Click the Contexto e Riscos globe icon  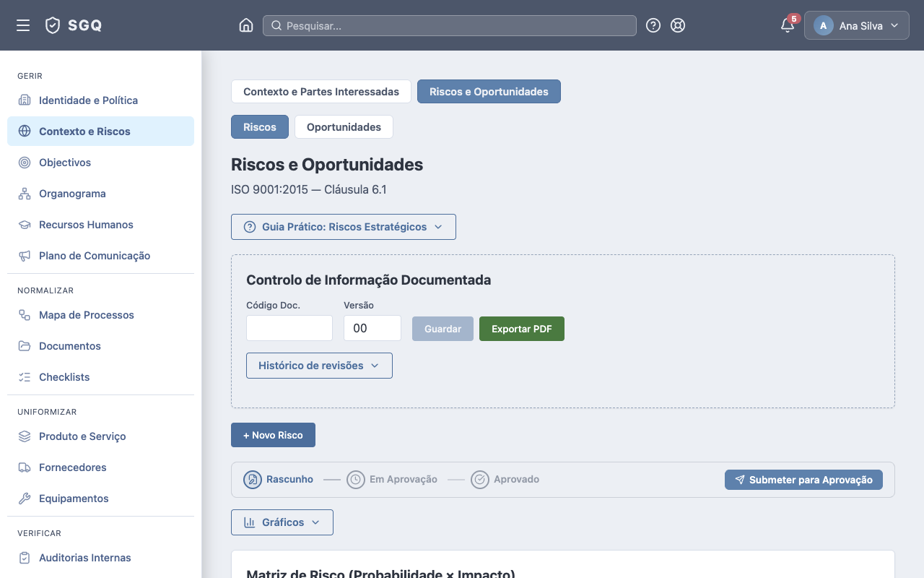tap(25, 131)
